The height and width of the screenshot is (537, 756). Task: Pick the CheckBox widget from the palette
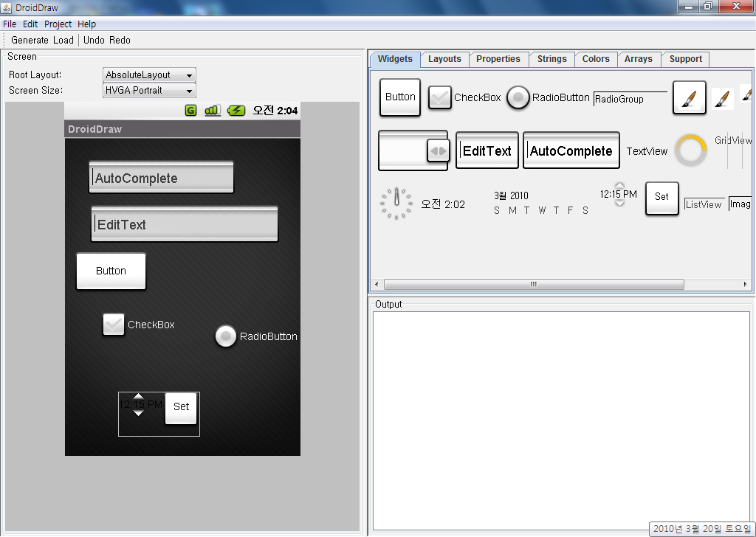pyautogui.click(x=465, y=97)
